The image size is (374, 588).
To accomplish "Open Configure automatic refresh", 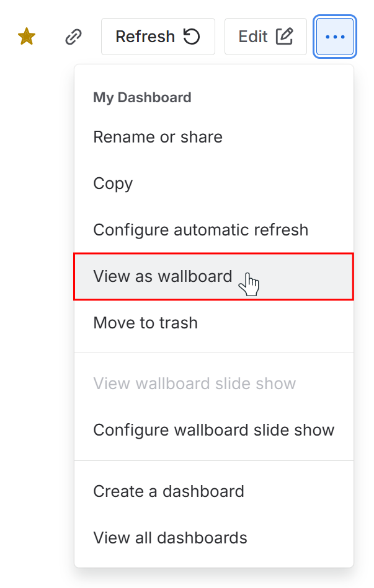I will 200,229.
